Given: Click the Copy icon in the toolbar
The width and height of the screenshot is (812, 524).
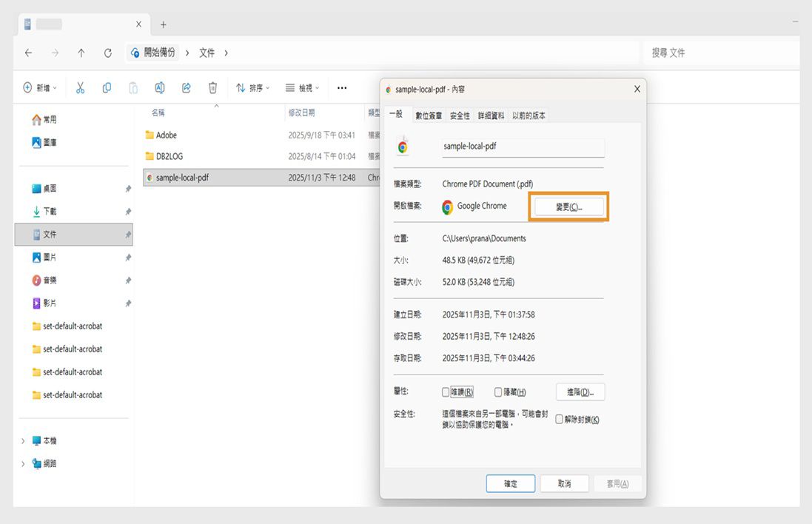Looking at the screenshot, I should (x=107, y=87).
